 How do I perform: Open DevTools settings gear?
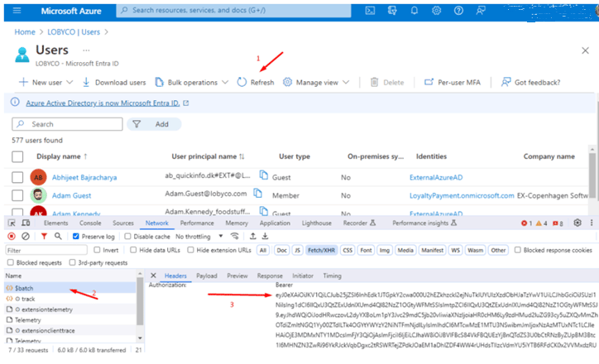click(x=577, y=223)
